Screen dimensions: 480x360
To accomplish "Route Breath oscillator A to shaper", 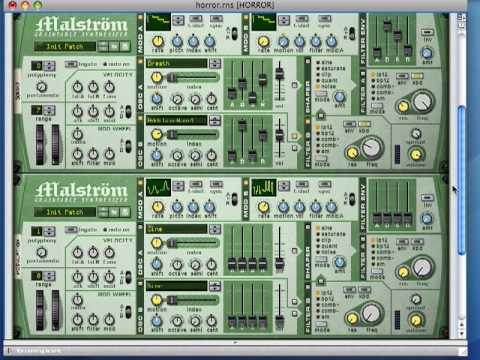I will 294,85.
